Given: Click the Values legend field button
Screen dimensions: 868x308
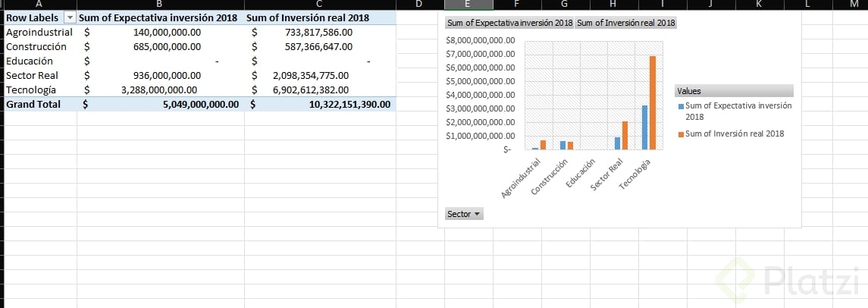Looking at the screenshot, I should [x=734, y=91].
